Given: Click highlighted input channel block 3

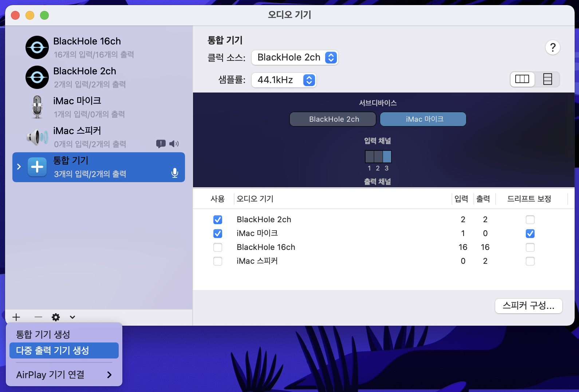Looking at the screenshot, I should pos(387,157).
